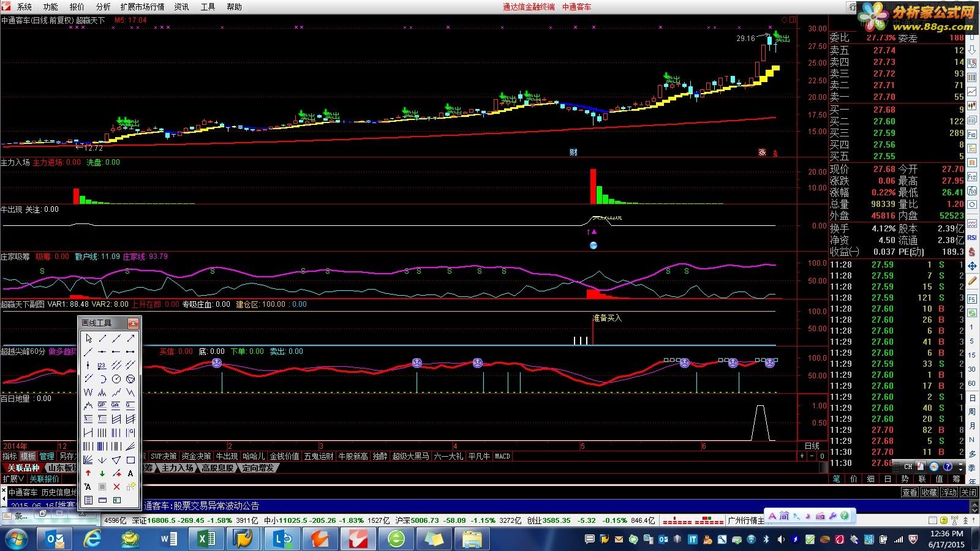Open Outlook from the taskbar
The height and width of the screenshot is (551, 980).
(x=55, y=539)
